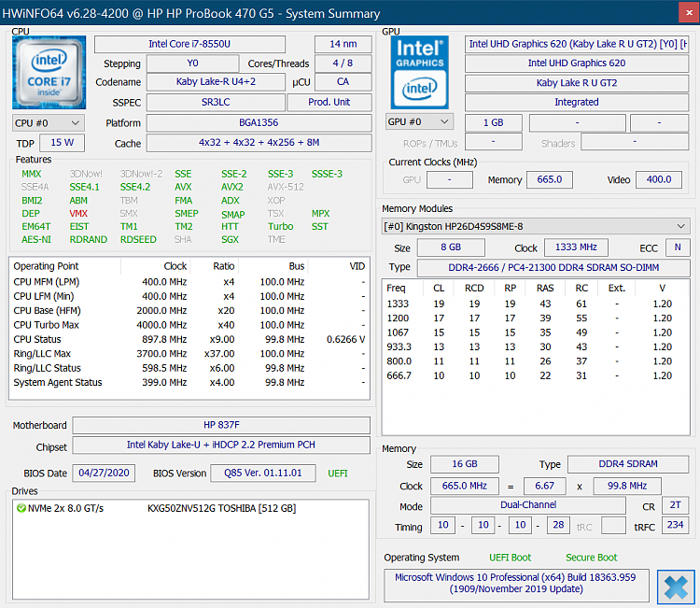Select the Ring/LLC Max row
This screenshot has height=608, width=700.
(x=189, y=353)
